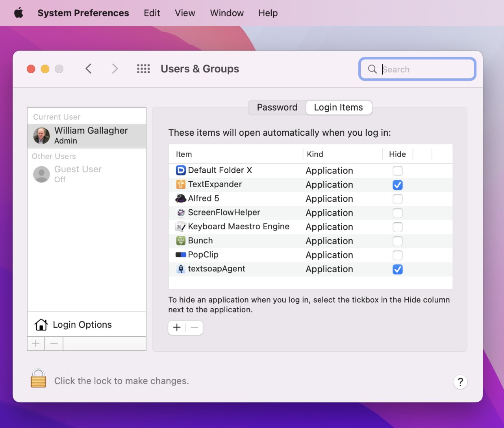The height and width of the screenshot is (428, 504).
Task: Click the Login Options house icon
Action: (41, 325)
